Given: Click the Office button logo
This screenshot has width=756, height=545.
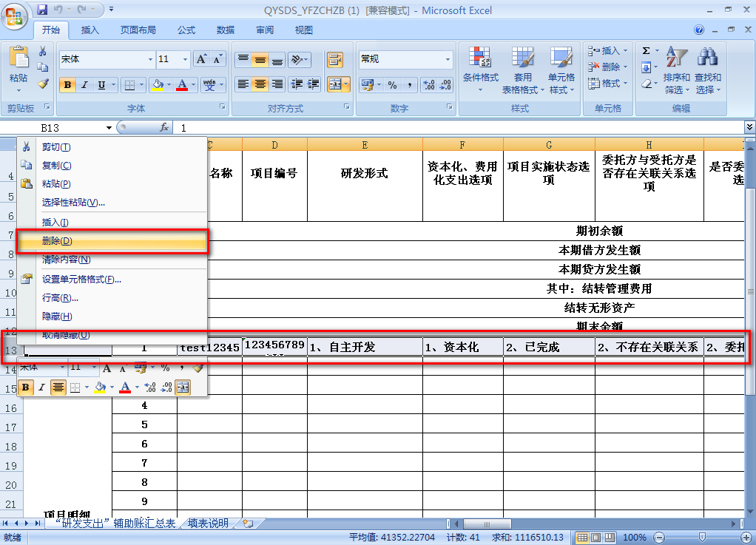Looking at the screenshot, I should coord(15,16).
